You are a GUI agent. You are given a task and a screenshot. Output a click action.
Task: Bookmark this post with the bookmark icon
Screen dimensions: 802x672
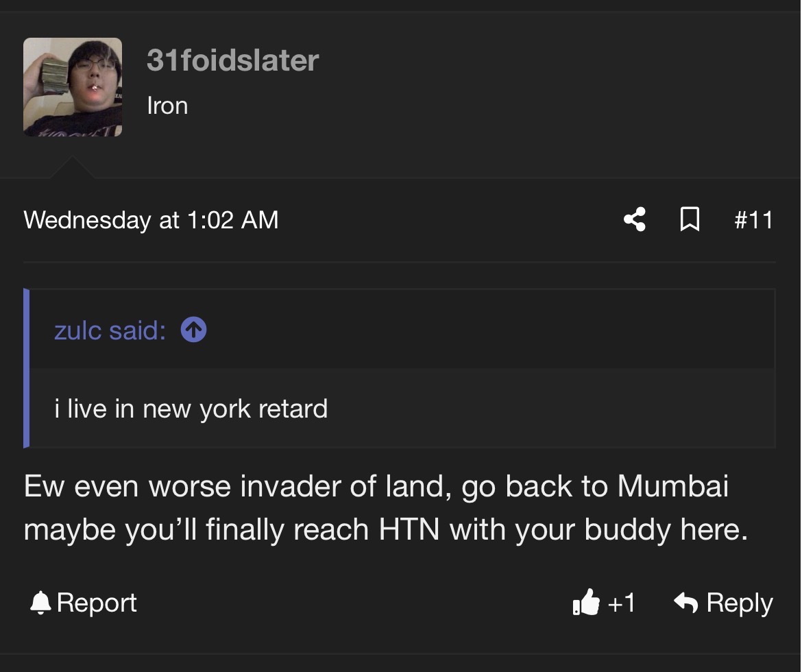pos(690,219)
